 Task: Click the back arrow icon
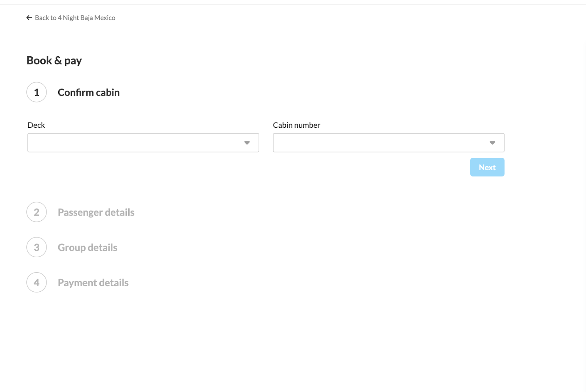pos(29,18)
